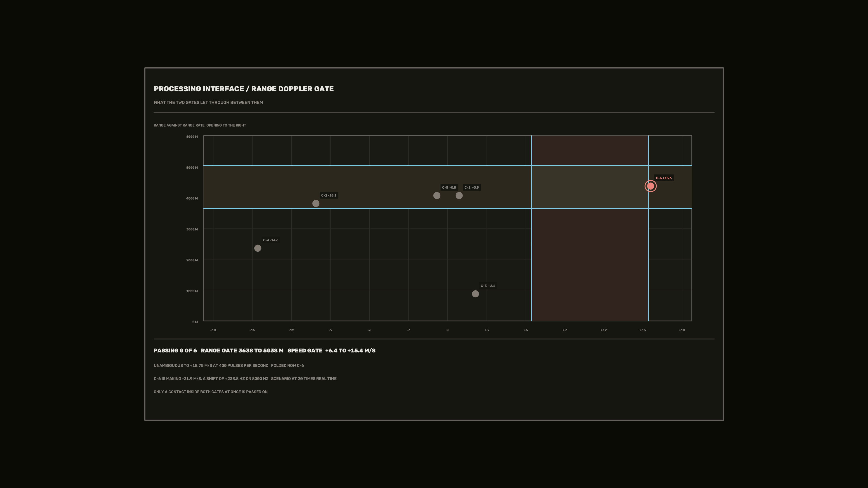Image resolution: width=868 pixels, height=488 pixels.
Task: Click the 6000 M range axis label
Action: [x=192, y=136]
